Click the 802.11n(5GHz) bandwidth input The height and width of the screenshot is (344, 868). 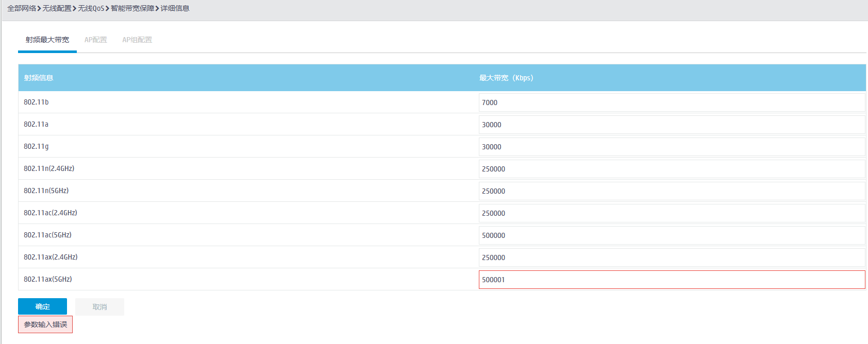click(671, 191)
